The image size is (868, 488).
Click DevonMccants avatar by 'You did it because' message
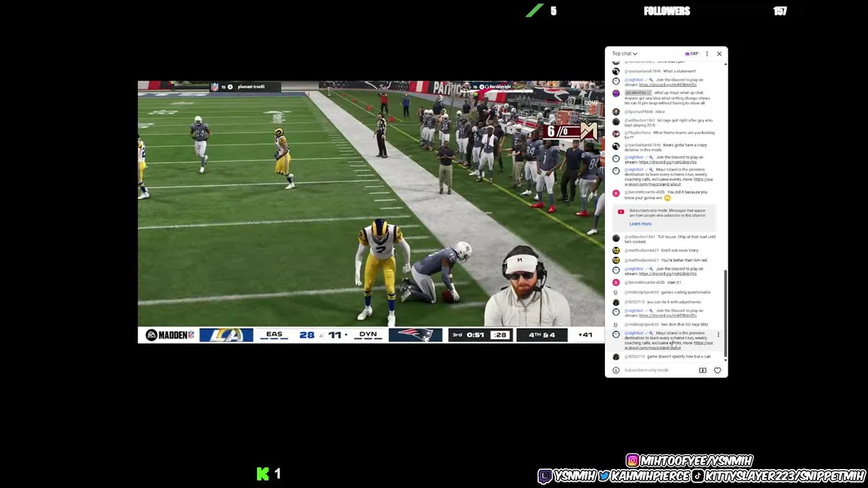pyautogui.click(x=616, y=193)
